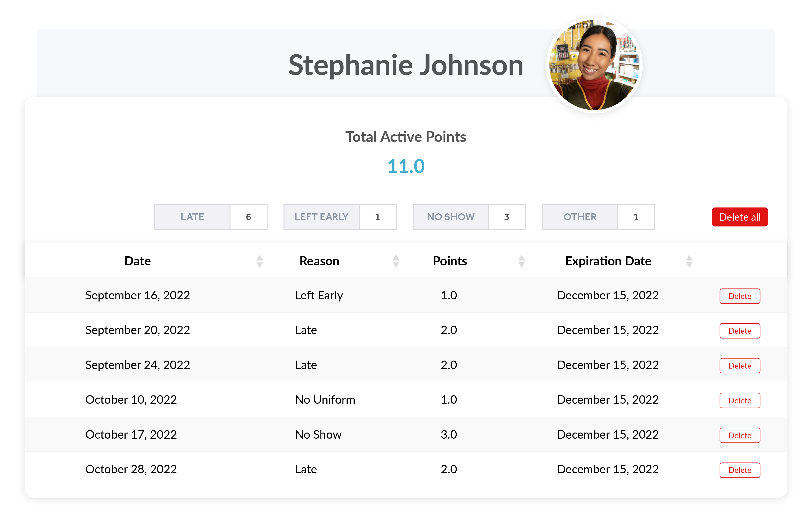The height and width of the screenshot is (516, 812).
Task: Delete the October 10, 2022 entry
Action: click(740, 401)
